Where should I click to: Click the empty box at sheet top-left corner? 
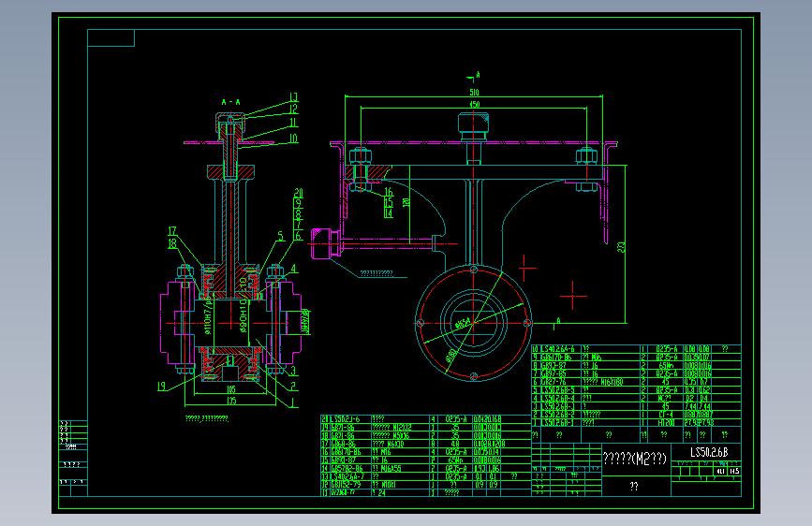(x=111, y=37)
